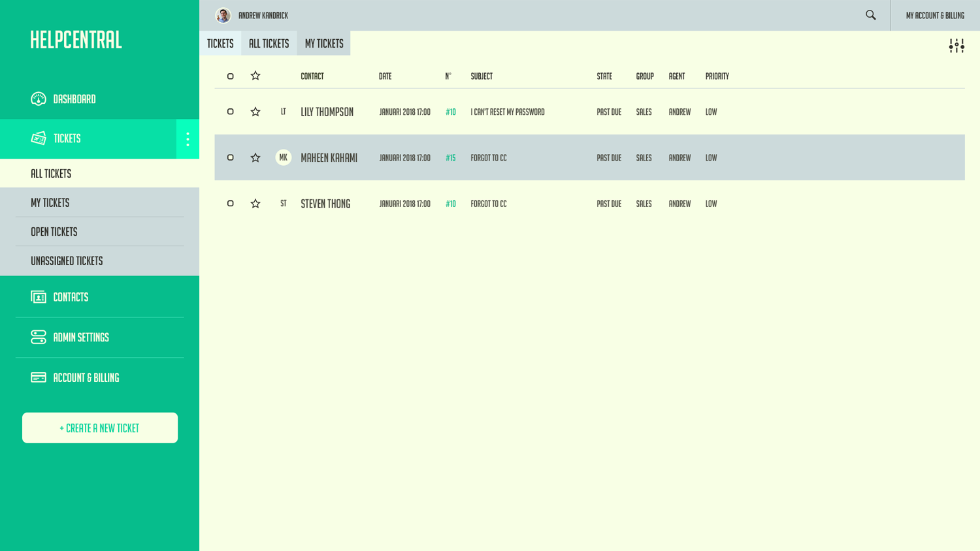This screenshot has width=980, height=551.
Task: Click the Andrew Kandrick user name
Action: tap(263, 15)
